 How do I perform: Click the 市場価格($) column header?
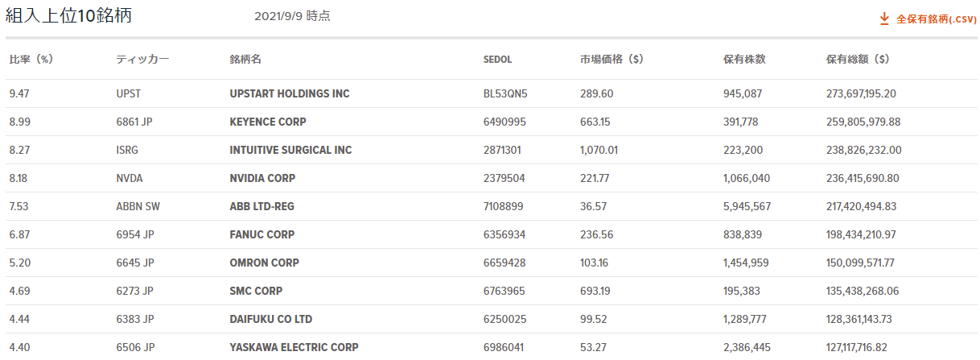pos(611,60)
